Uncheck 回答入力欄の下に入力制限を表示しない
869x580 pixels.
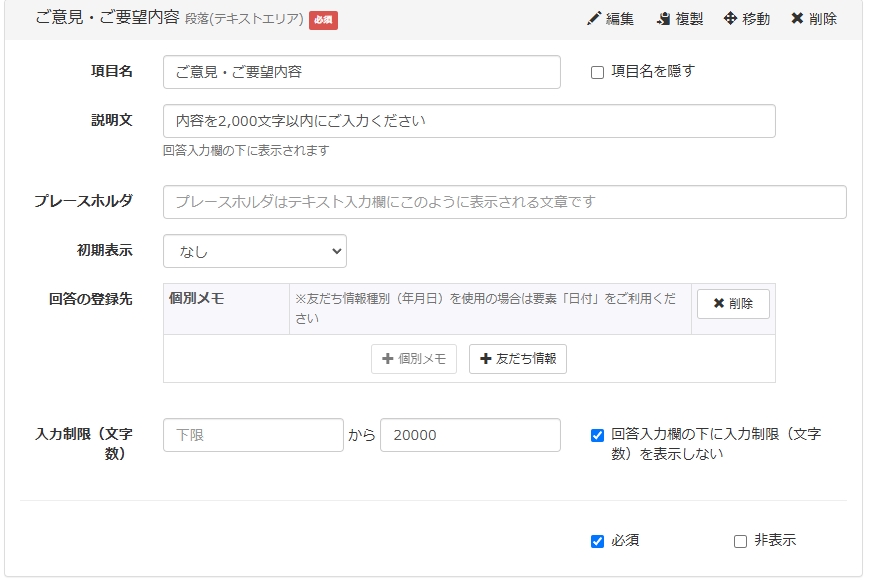597,435
